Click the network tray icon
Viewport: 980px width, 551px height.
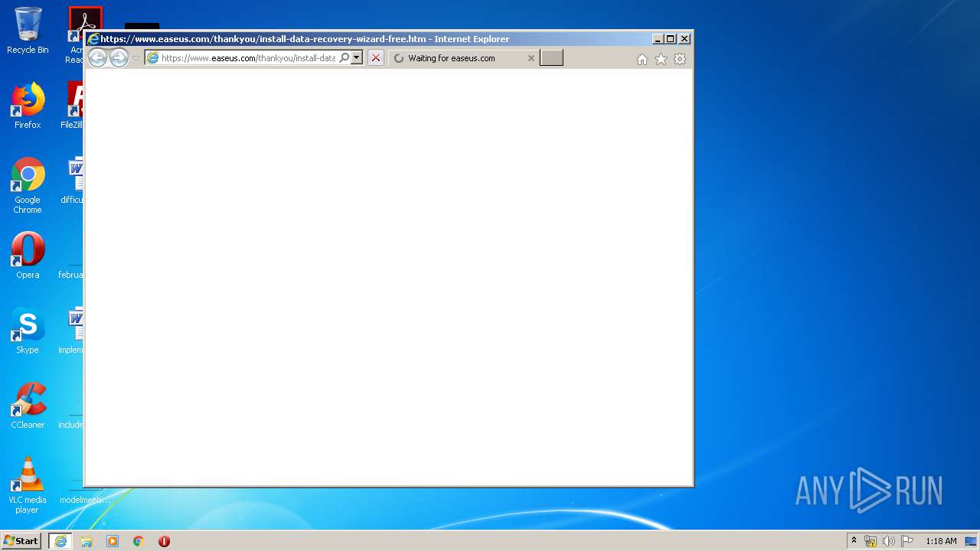click(871, 541)
